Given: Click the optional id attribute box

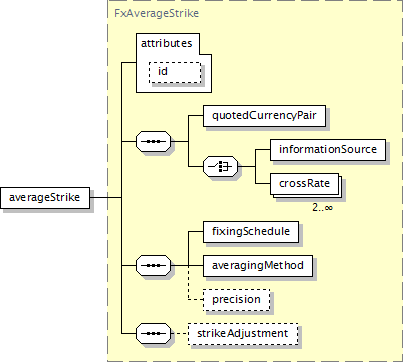Looking at the screenshot, I should point(175,72).
